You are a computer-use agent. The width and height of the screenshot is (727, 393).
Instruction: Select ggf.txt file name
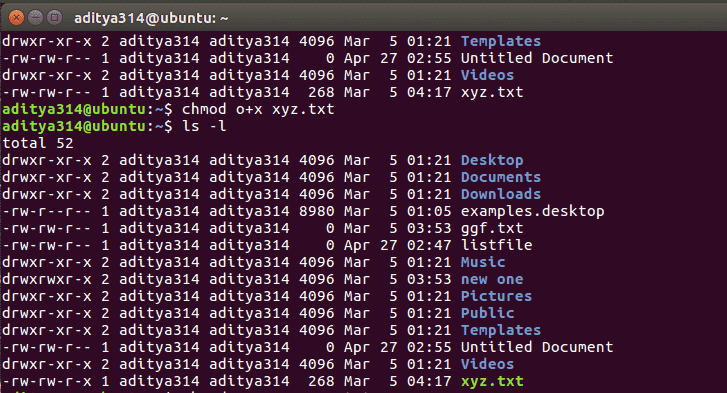(x=492, y=228)
